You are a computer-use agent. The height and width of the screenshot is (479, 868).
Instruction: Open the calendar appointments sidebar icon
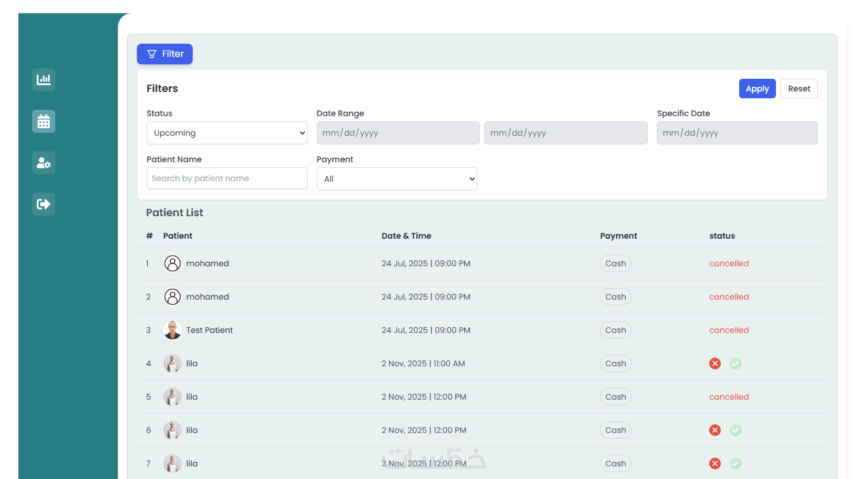click(44, 121)
